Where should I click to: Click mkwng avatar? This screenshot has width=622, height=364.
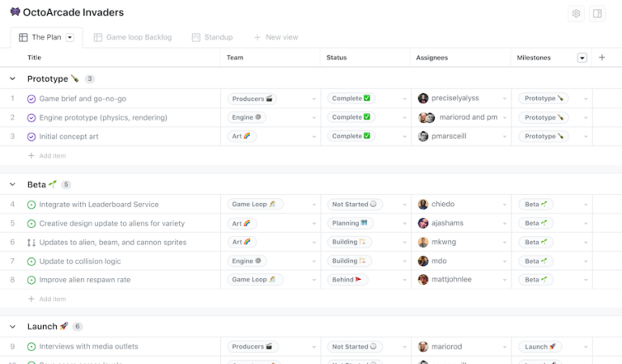coord(423,242)
